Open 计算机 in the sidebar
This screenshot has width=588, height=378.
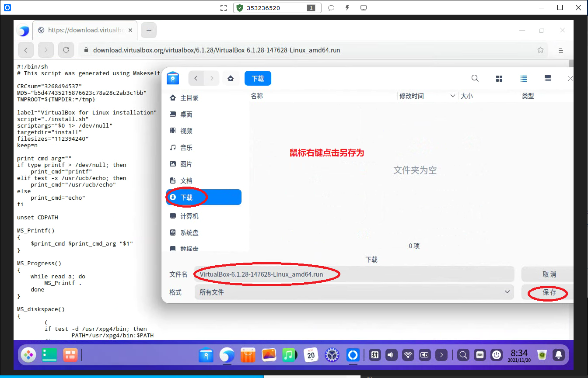pyautogui.click(x=204, y=216)
